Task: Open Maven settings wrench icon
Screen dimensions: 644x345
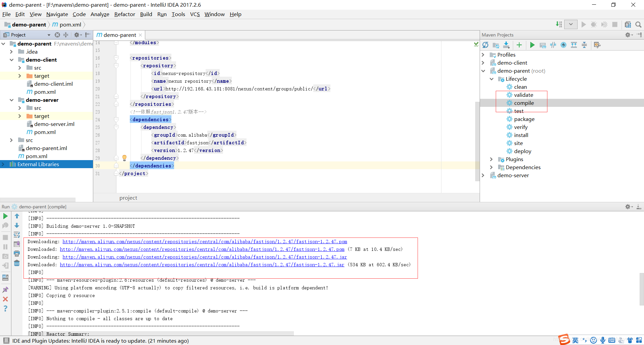Action: [x=597, y=45]
